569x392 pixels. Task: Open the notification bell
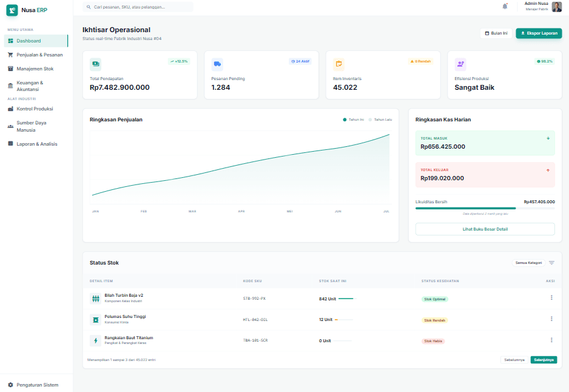[504, 6]
